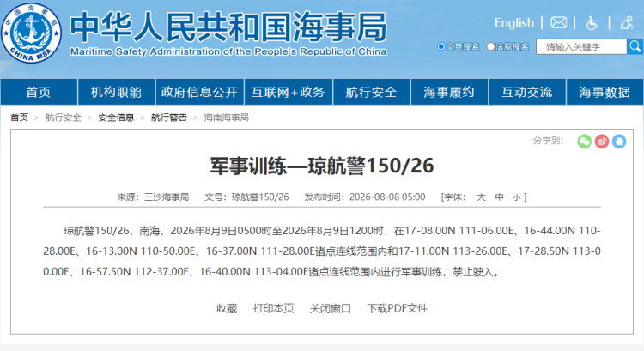Click the 中华人民共和国海事局 site title
This screenshot has width=644, height=351.
pyautogui.click(x=228, y=27)
